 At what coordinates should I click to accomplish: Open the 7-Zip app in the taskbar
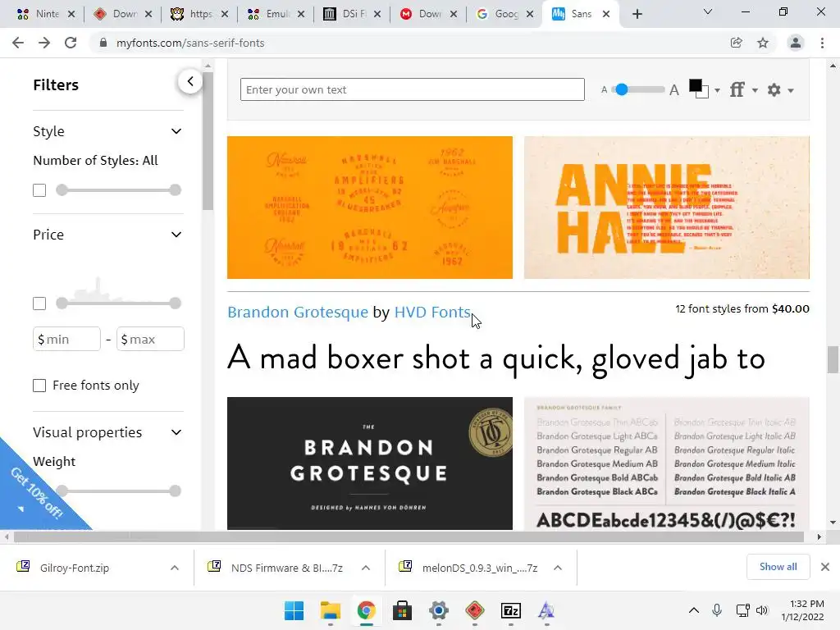pos(511,610)
